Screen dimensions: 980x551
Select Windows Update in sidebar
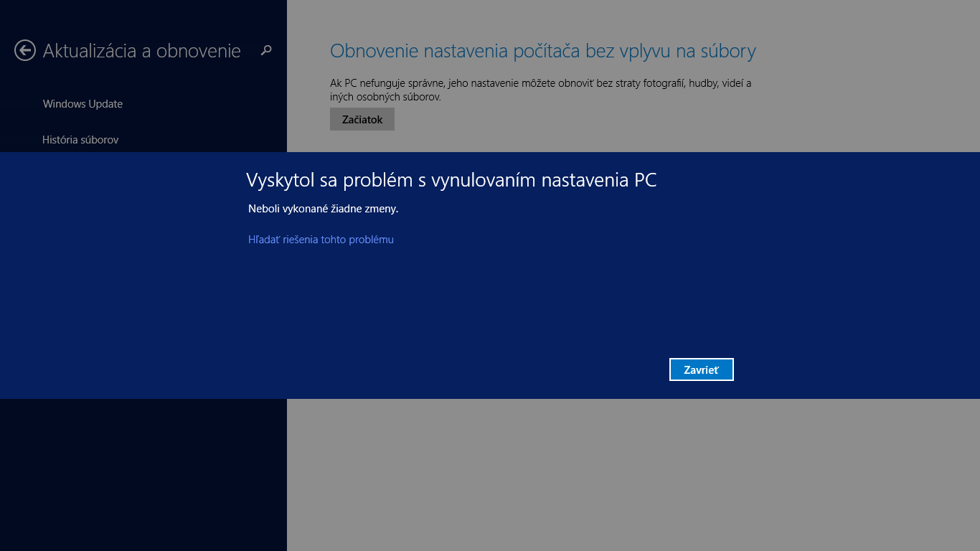point(83,104)
